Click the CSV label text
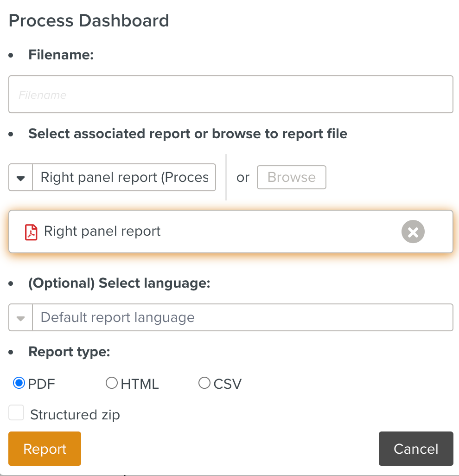The image size is (459, 476). (228, 384)
